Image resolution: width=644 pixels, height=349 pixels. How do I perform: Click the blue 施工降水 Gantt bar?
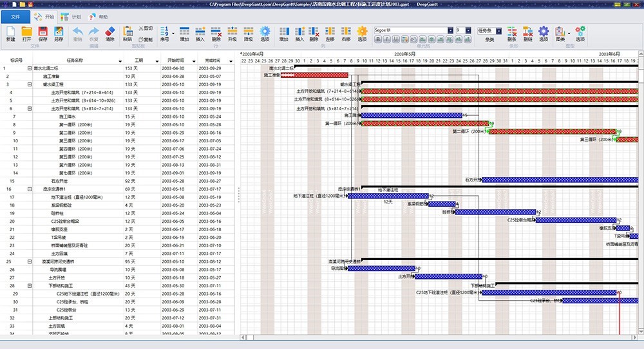(412, 115)
